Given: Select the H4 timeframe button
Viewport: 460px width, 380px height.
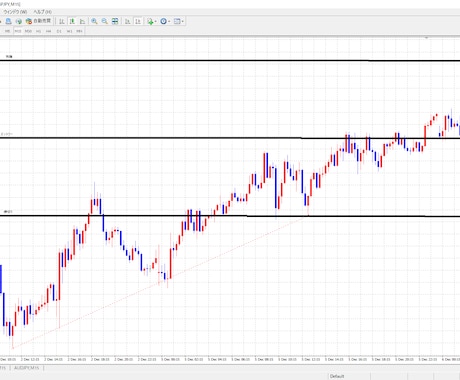Looking at the screenshot, I should tap(49, 31).
